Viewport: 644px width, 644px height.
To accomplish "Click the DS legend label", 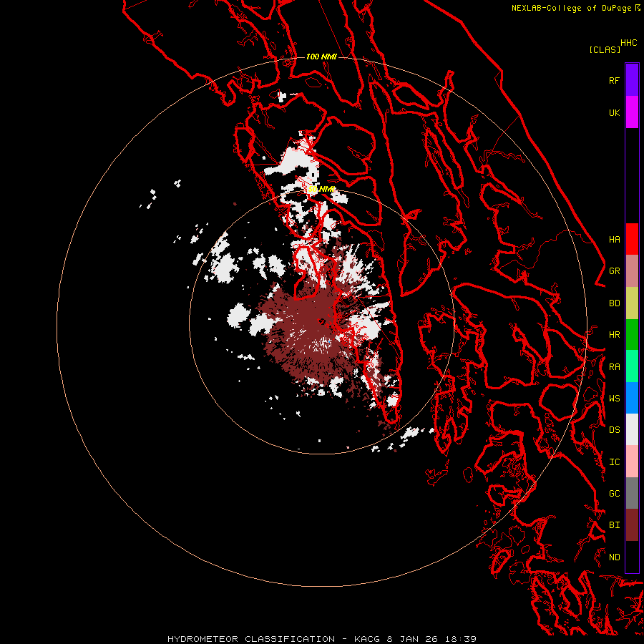I will (614, 429).
